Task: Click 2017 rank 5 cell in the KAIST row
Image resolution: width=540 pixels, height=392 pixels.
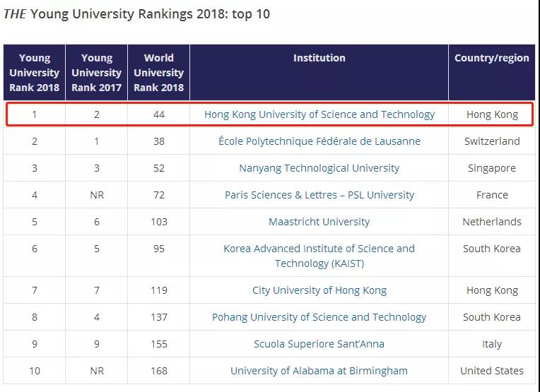Action: pyautogui.click(x=97, y=256)
